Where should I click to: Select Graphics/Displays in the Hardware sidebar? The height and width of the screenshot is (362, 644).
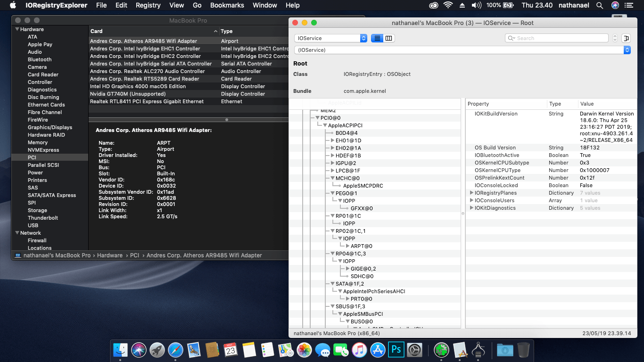click(50, 127)
